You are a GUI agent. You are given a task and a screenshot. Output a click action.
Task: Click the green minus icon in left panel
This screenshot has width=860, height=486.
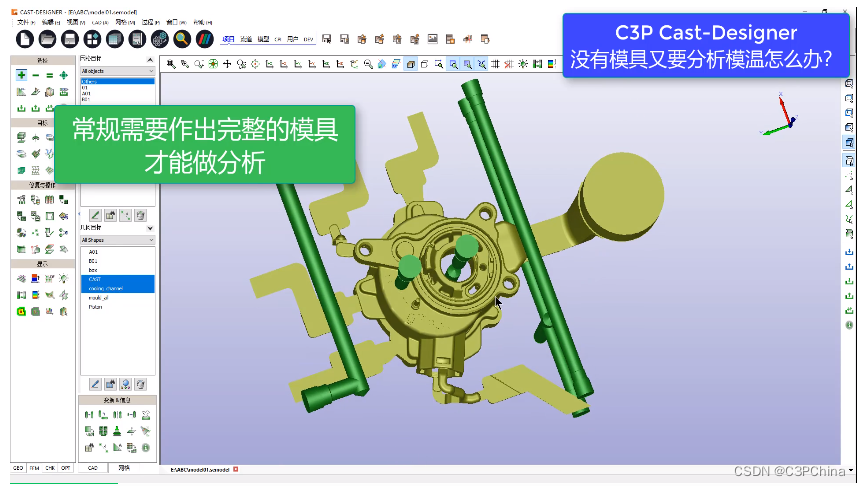pos(36,75)
